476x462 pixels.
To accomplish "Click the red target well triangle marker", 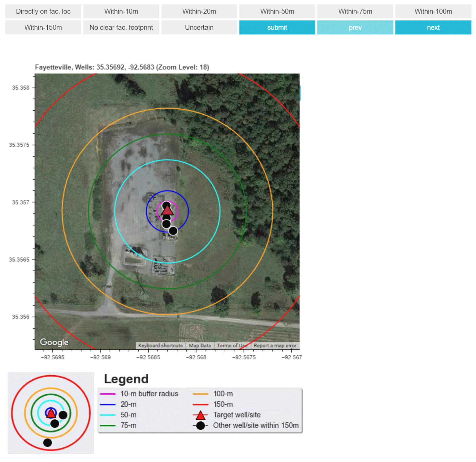I will point(167,211).
